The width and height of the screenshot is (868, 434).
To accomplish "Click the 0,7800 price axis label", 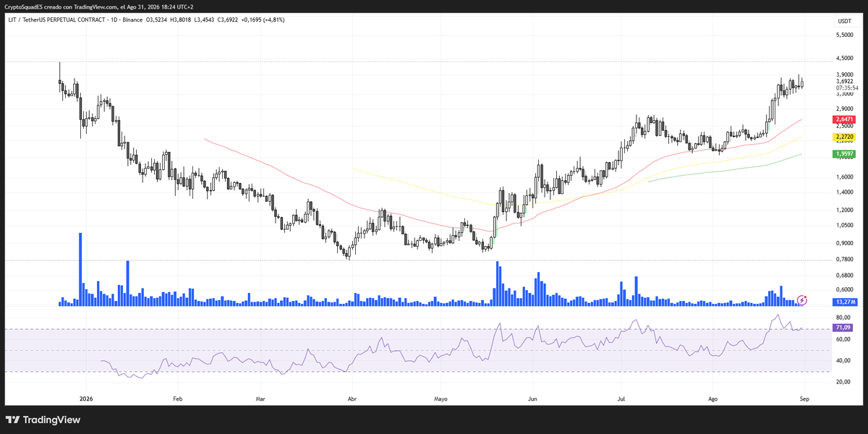I will click(x=846, y=259).
